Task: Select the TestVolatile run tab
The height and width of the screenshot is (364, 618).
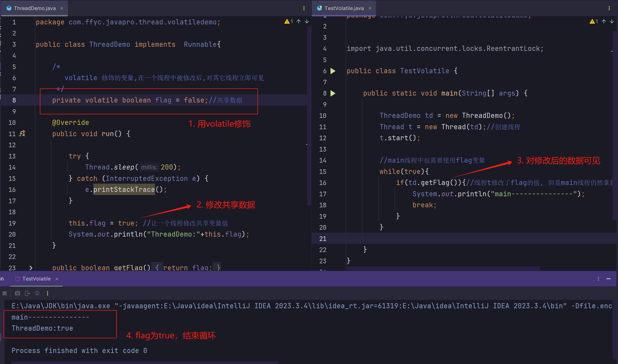Action: click(x=36, y=279)
